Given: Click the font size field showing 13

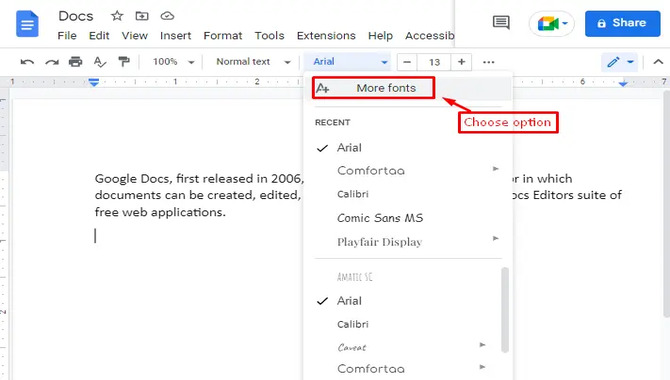Looking at the screenshot, I should 434,62.
